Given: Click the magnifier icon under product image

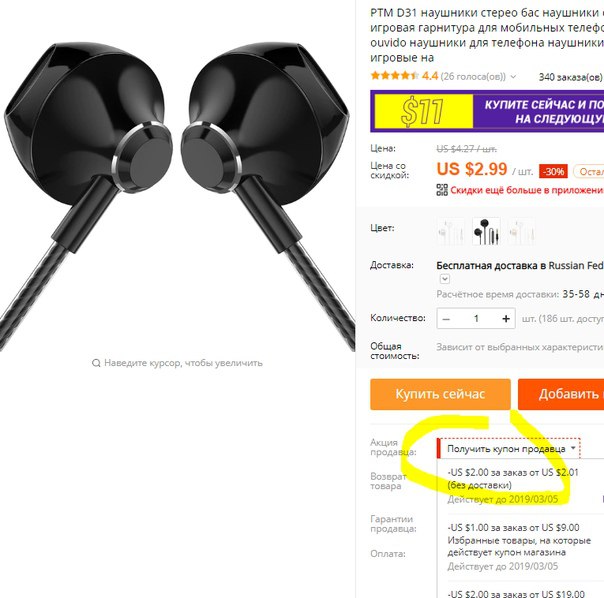Looking at the screenshot, I should (x=96, y=363).
